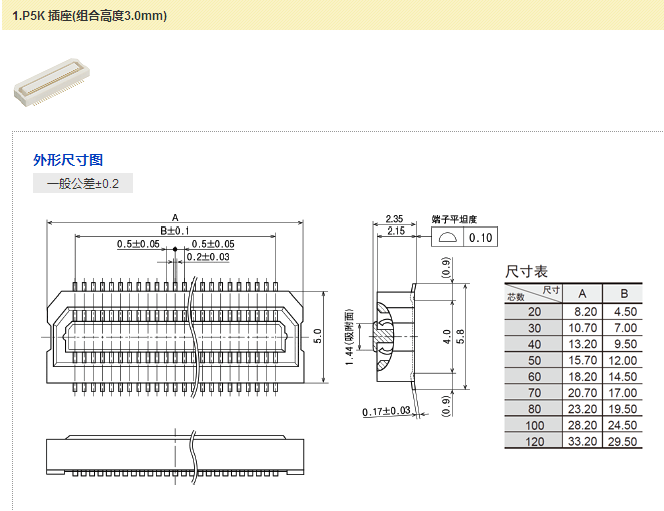The width and height of the screenshot is (664, 511).
Task: Click the 一般公差±0.2 label
Action: pyautogui.click(x=83, y=183)
